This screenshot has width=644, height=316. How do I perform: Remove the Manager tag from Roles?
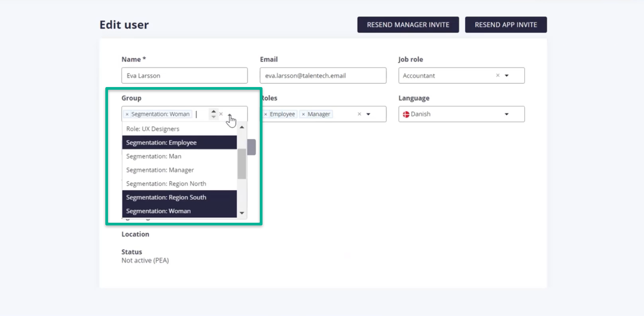point(303,114)
